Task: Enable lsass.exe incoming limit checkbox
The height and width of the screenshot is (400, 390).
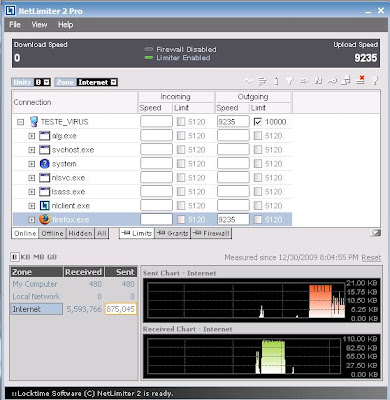Action: click(181, 192)
